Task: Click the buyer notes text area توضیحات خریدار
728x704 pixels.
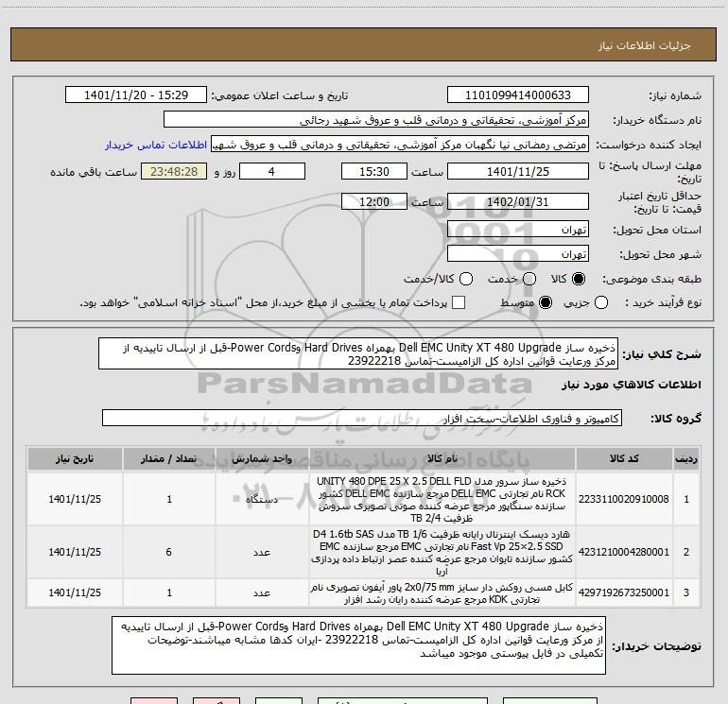Action: point(358,645)
